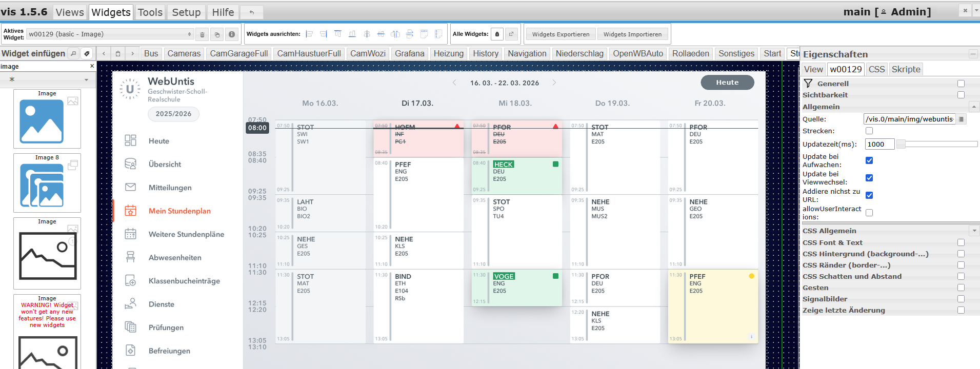Make selected widgets the same width
This screenshot has width=980, height=369.
[424, 34]
